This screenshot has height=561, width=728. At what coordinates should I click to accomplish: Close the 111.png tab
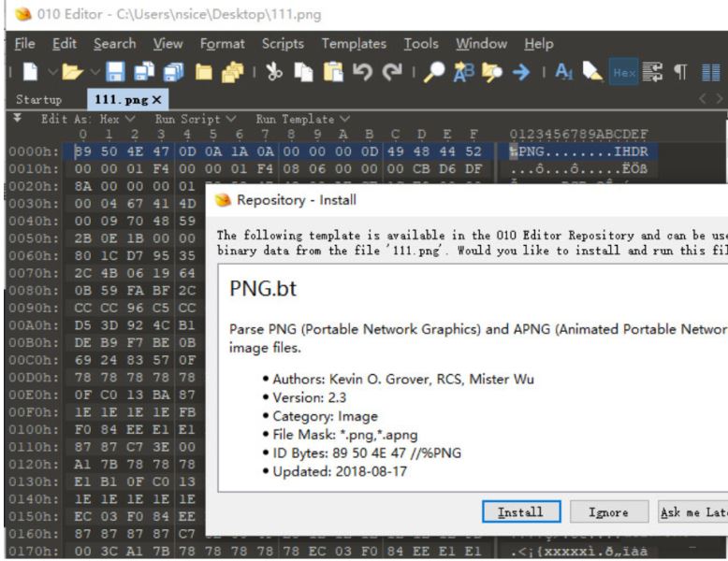coord(157,99)
